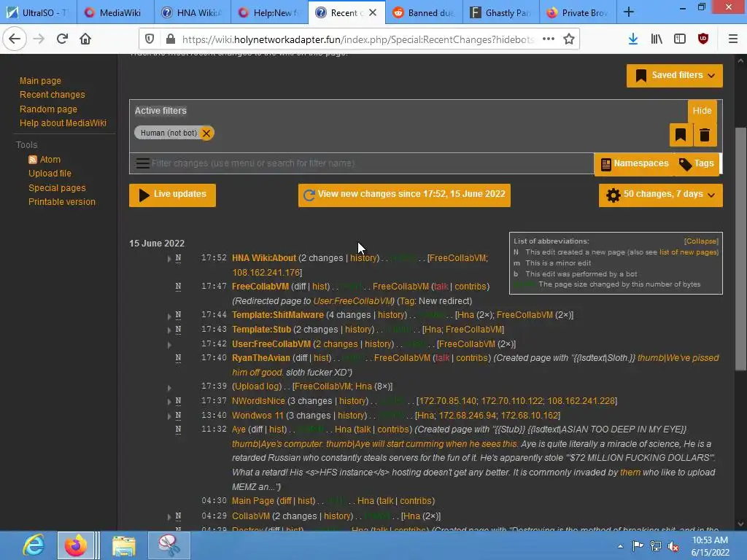Viewport: 747px width, 560px height.
Task: Collapse the List of abbreviations legend
Action: click(701, 241)
